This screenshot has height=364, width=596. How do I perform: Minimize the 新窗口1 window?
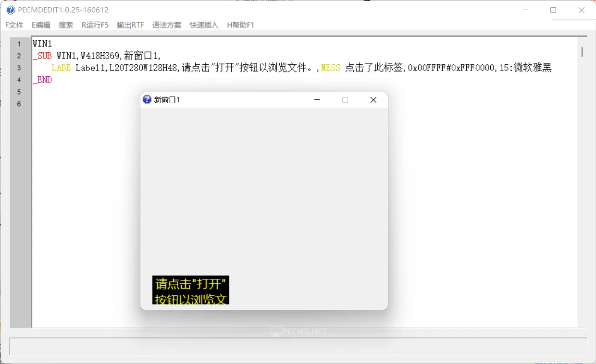click(317, 100)
